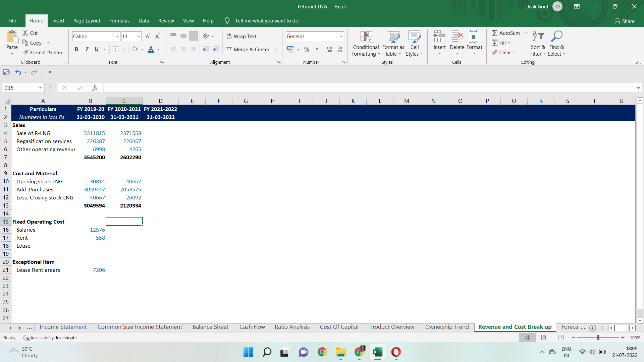Viewport: 644px width, 362px height.
Task: Open the font size 11 dropdown
Action: click(x=139, y=36)
